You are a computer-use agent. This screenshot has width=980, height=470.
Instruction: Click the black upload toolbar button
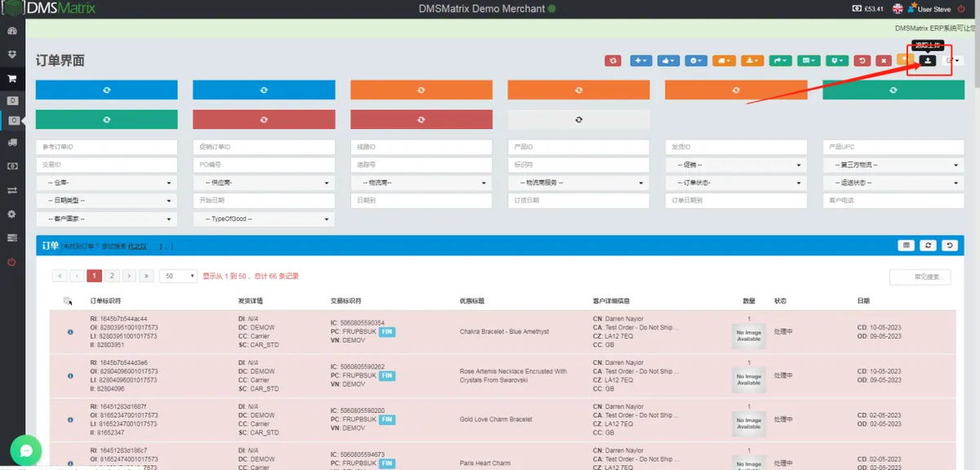coord(927,60)
